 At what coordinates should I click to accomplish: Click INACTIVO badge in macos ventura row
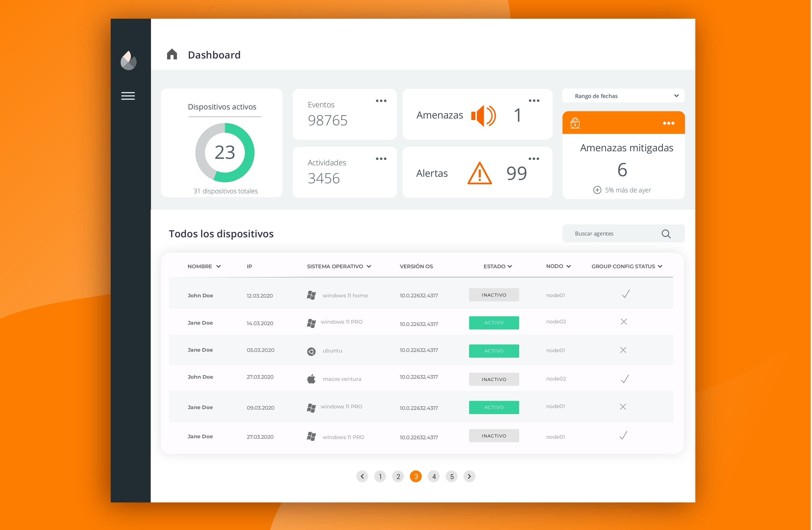coord(494,379)
